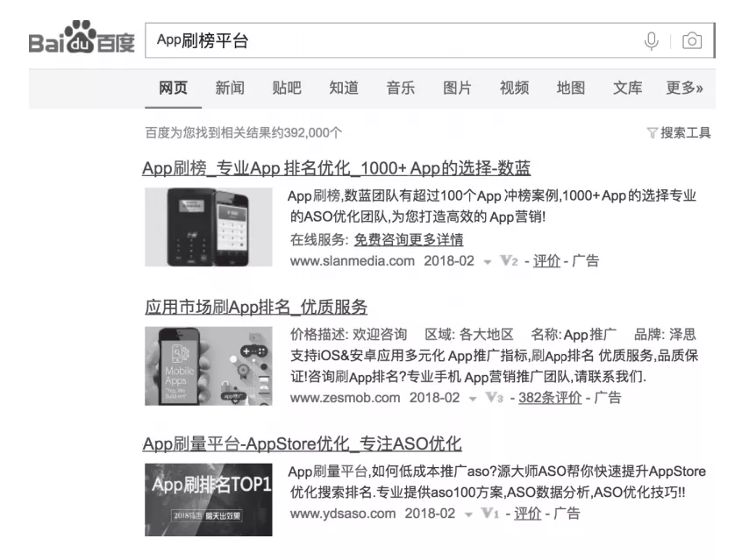Screen dimensions: 742x560
Task: Click V3 credit badge for zesmob result
Action: [494, 398]
